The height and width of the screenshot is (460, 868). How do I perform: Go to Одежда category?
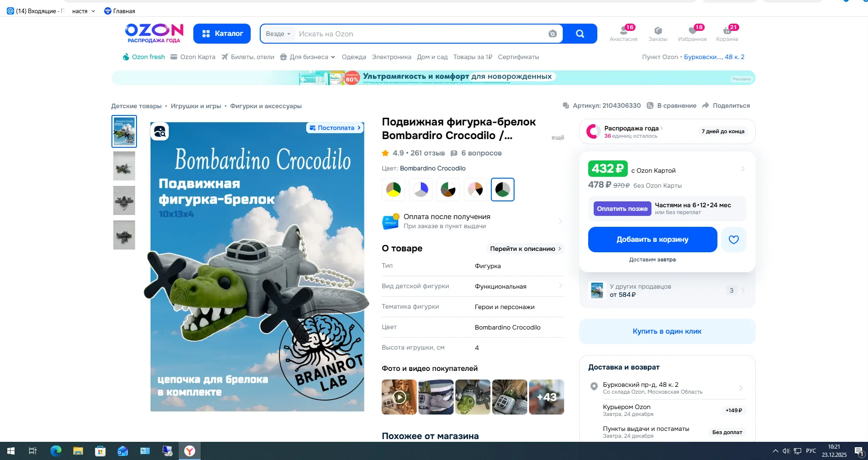click(x=353, y=57)
